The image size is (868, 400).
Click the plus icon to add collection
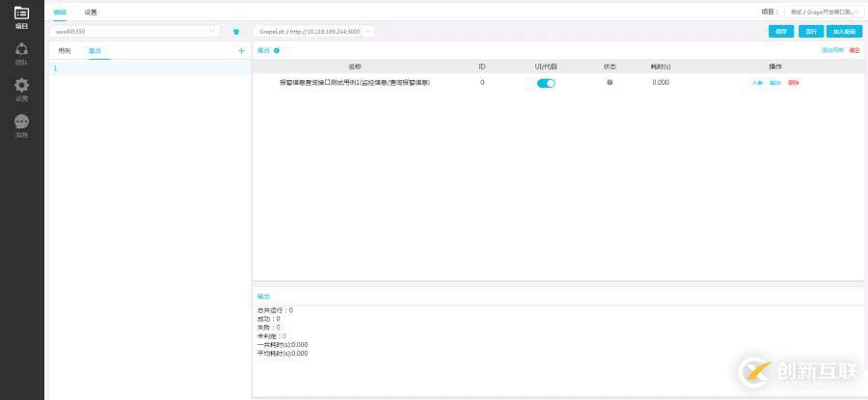[241, 50]
